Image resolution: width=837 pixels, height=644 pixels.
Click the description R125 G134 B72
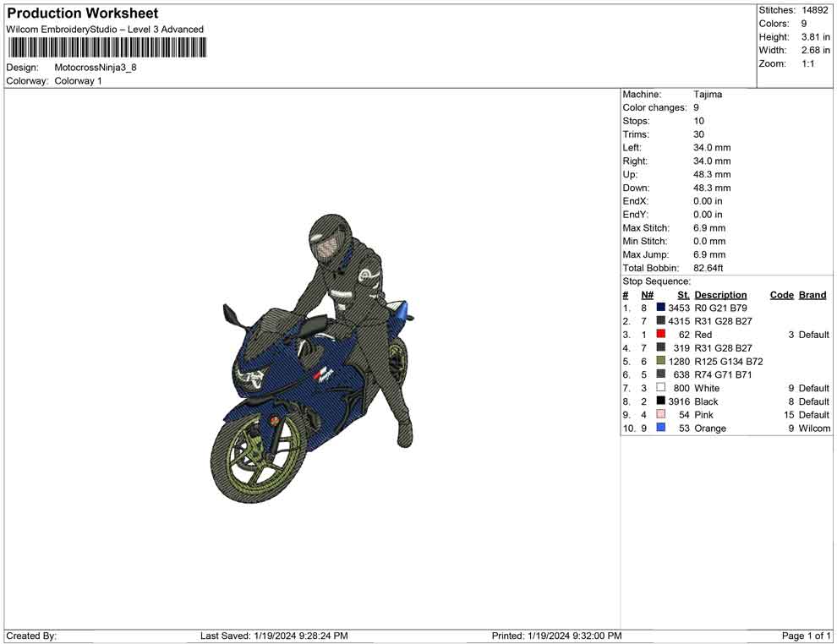[728, 361]
